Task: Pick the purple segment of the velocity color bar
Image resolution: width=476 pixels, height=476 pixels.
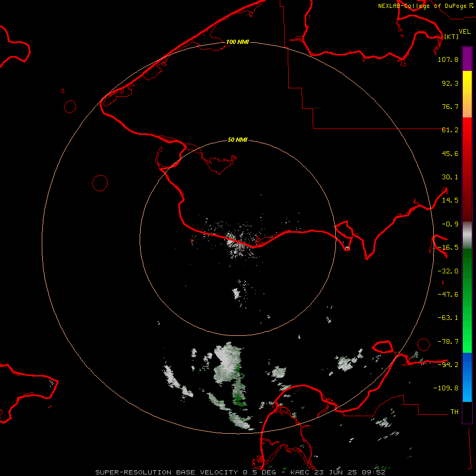Action: click(467, 59)
